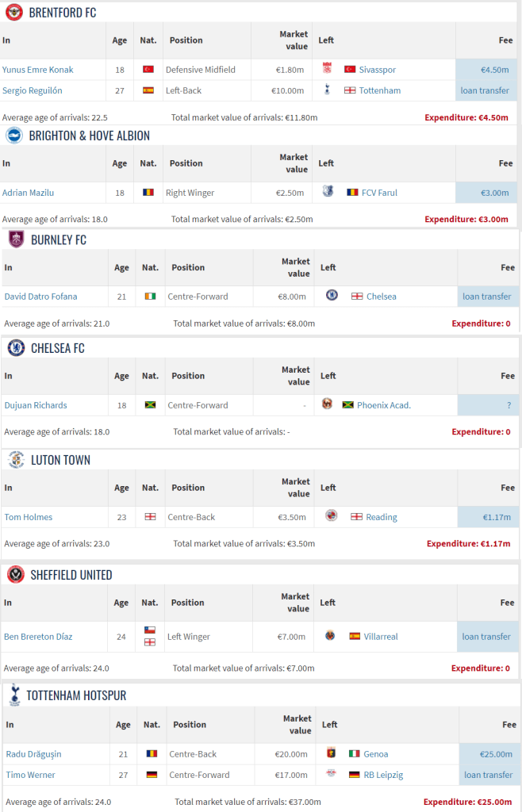Image resolution: width=522 pixels, height=812 pixels.
Task: Click the Tottenham Hotspur header crest
Action: point(14,695)
